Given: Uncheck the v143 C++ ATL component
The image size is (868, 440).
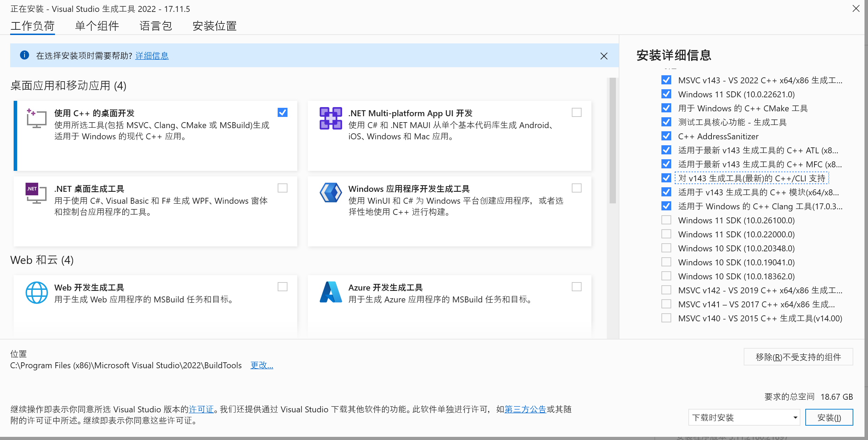Looking at the screenshot, I should coord(666,150).
